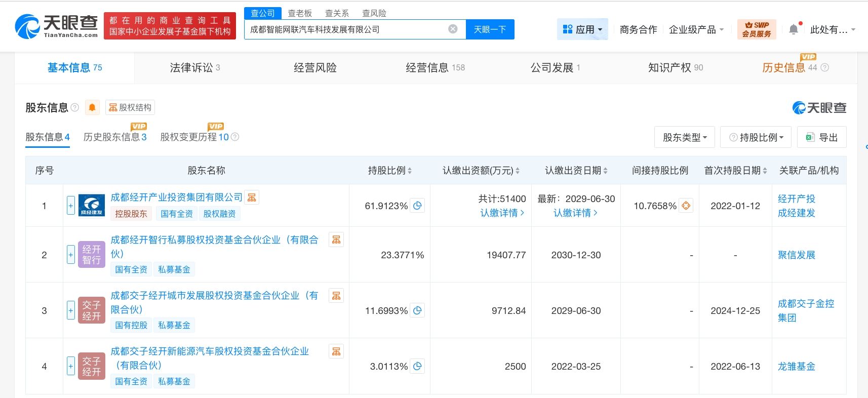Open the 龙雏基金 related organization link
Screen dimensions: 868x398
(x=796, y=366)
